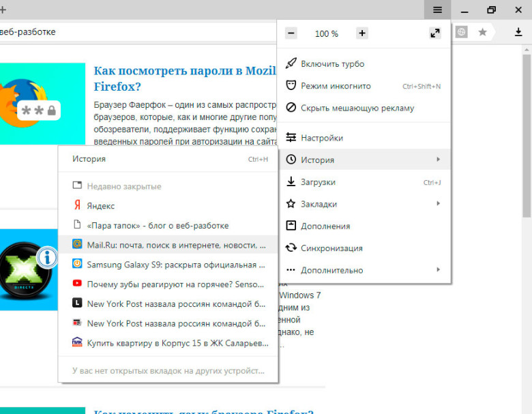Choose Скрыть мешающую рекламу

pyautogui.click(x=364, y=108)
